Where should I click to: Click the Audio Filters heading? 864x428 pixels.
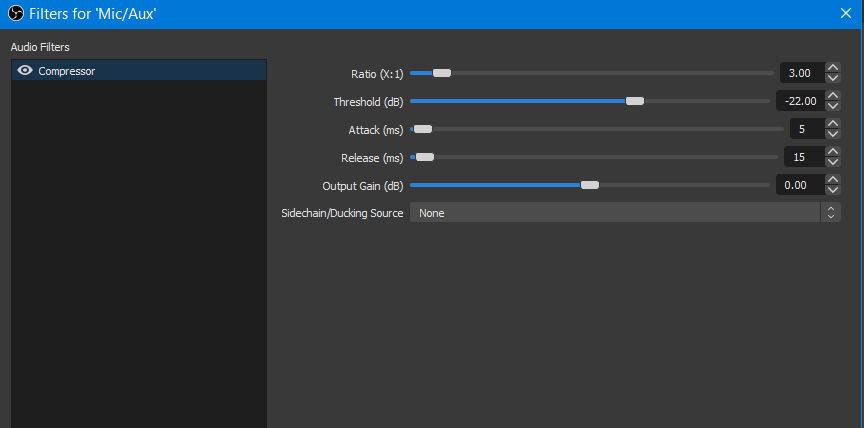(x=40, y=47)
